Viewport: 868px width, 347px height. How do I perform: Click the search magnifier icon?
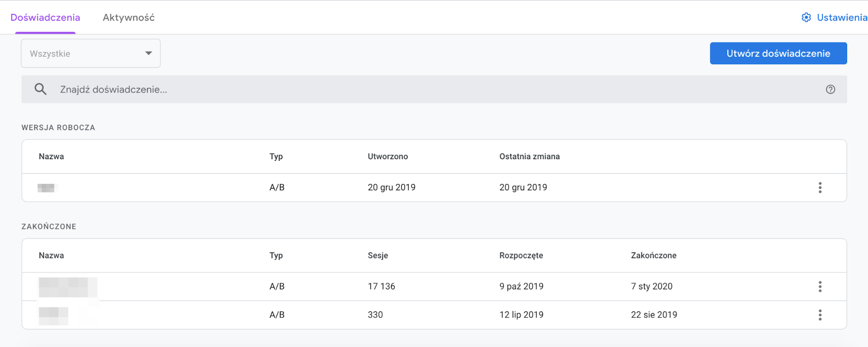pyautogui.click(x=40, y=89)
